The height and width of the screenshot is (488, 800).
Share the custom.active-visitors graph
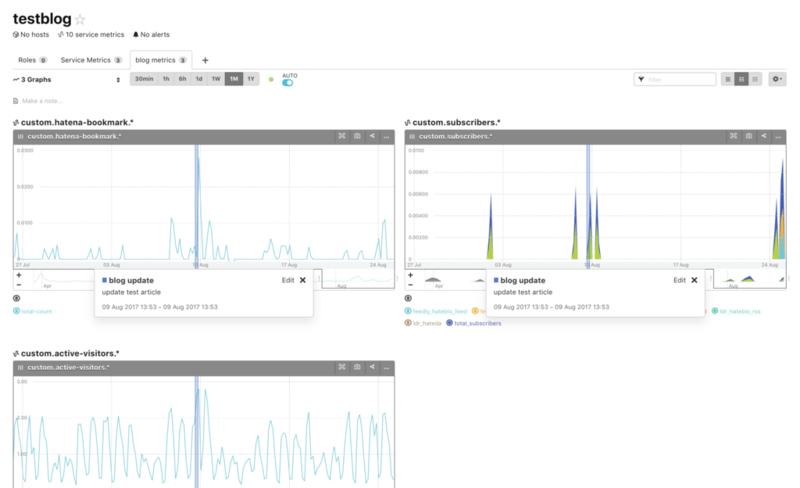click(x=372, y=367)
